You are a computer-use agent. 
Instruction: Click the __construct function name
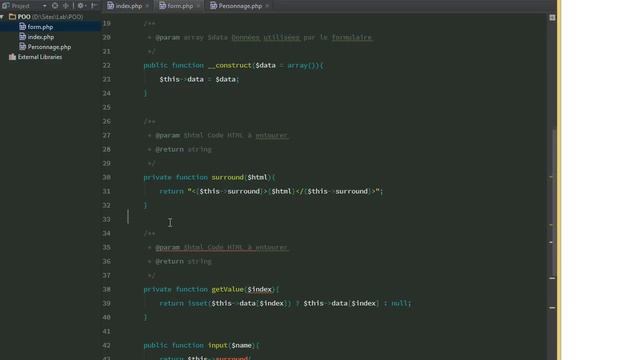(230, 65)
